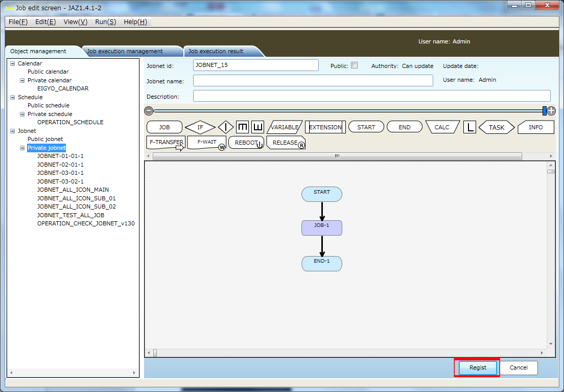
Task: Select the START node on canvas
Action: pyautogui.click(x=321, y=194)
